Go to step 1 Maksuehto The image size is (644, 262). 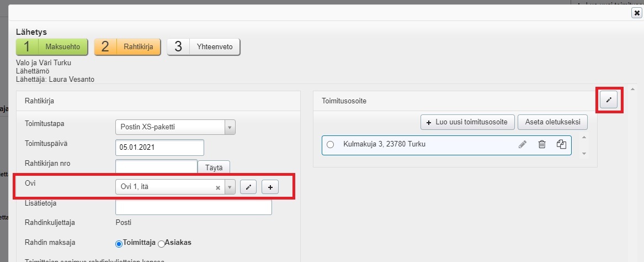52,47
